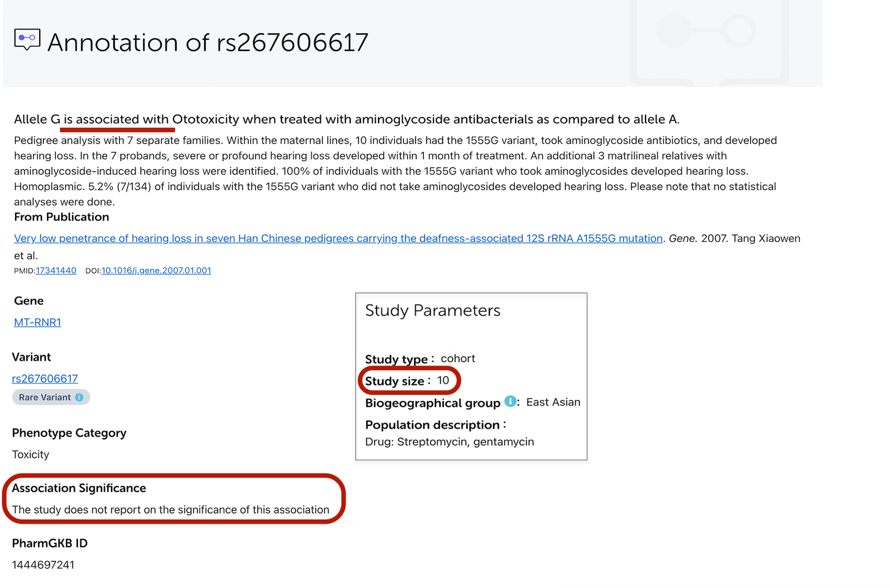Viewport: 890px width, 588px height.
Task: Click the annotation icon beside the page title
Action: [x=27, y=39]
